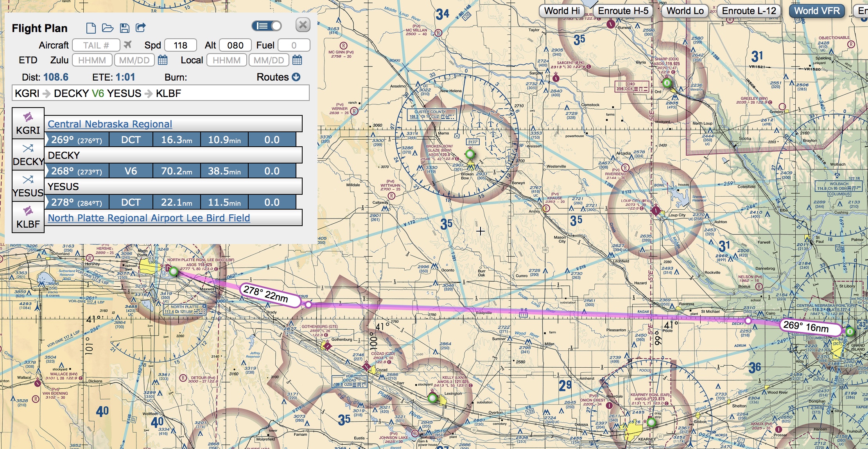Click the 278° (284°T) heading cell
The image size is (868, 449).
(x=77, y=202)
